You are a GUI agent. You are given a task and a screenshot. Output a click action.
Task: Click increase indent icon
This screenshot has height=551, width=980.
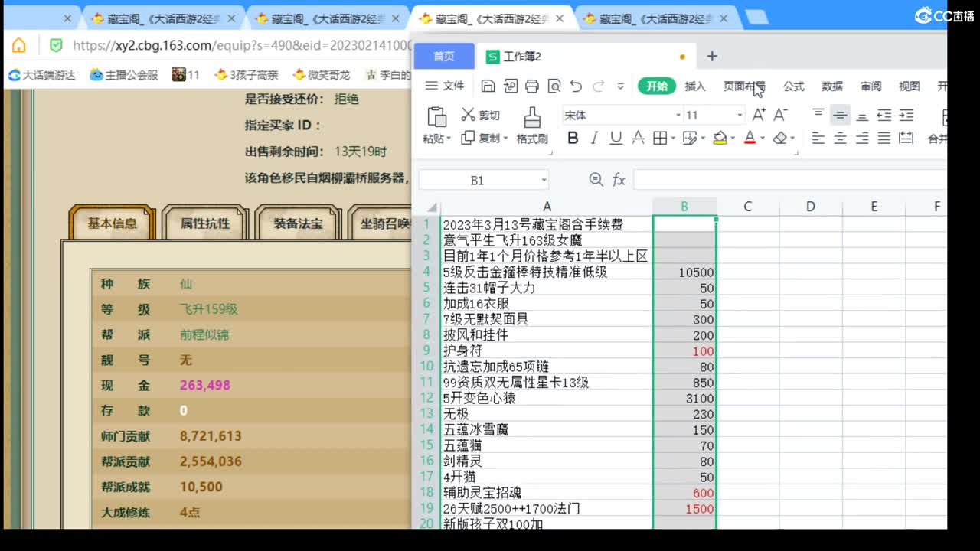point(906,115)
